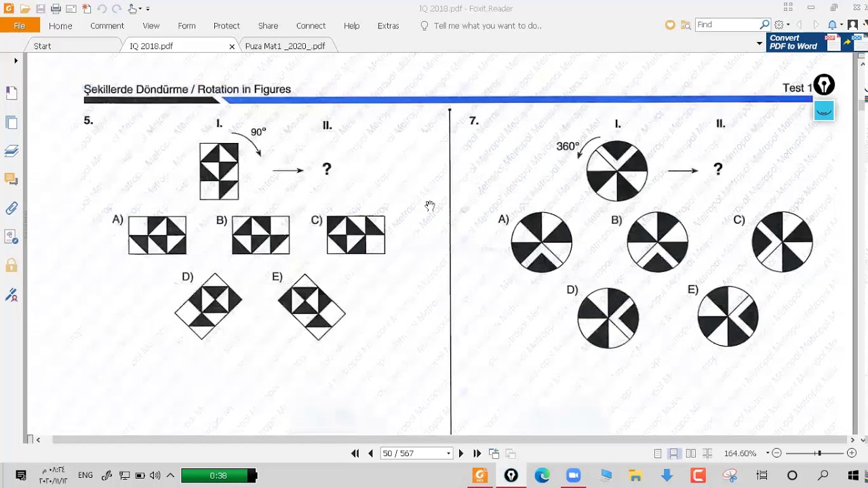Image resolution: width=868 pixels, height=488 pixels.
Task: Go to the next page
Action: click(x=461, y=453)
